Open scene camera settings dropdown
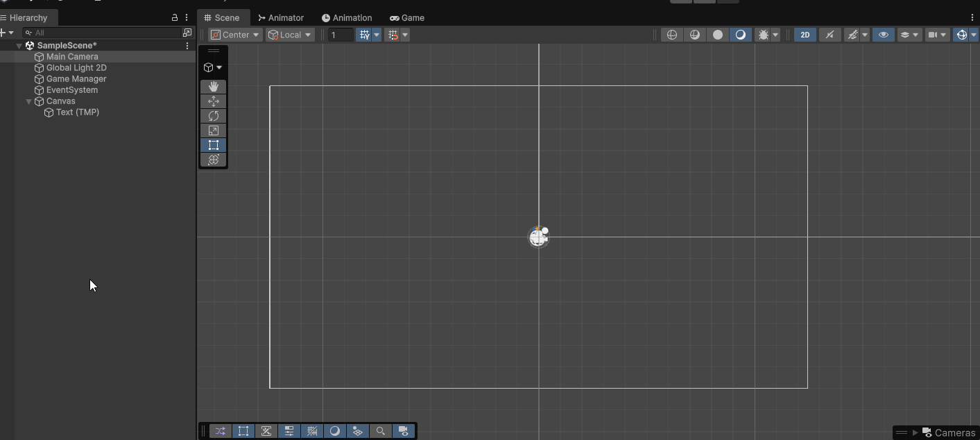The width and height of the screenshot is (980, 440). tap(937, 35)
